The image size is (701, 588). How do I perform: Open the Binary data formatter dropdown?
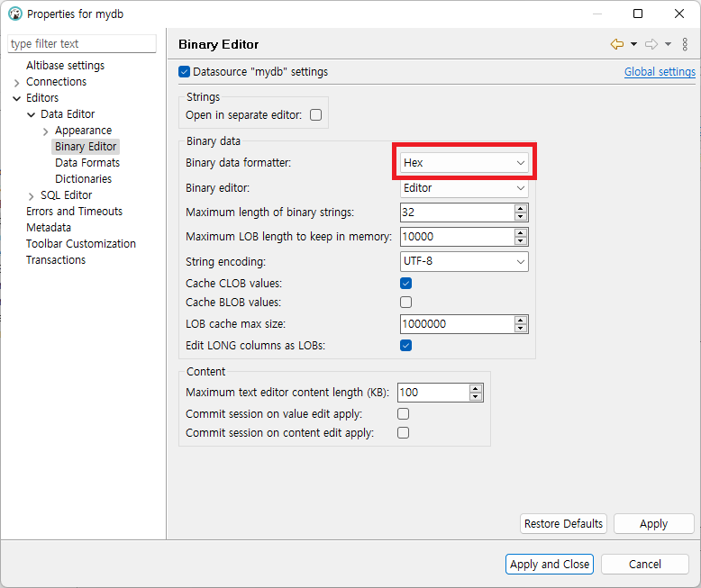(x=464, y=163)
